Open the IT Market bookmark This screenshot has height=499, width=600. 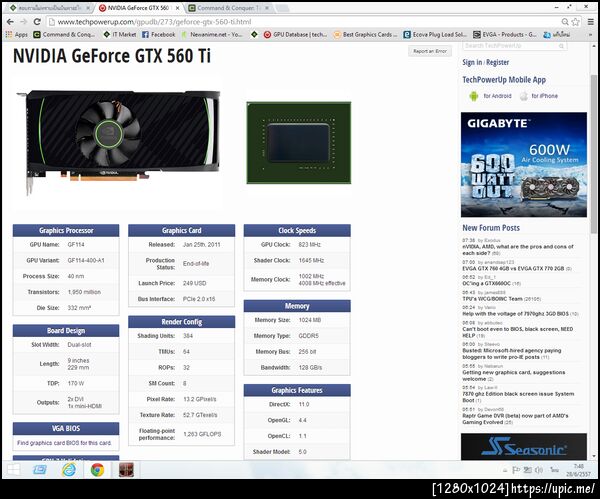(x=120, y=34)
